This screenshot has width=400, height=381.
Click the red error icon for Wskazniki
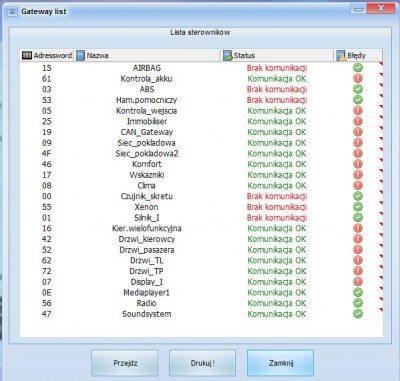pyautogui.click(x=358, y=174)
